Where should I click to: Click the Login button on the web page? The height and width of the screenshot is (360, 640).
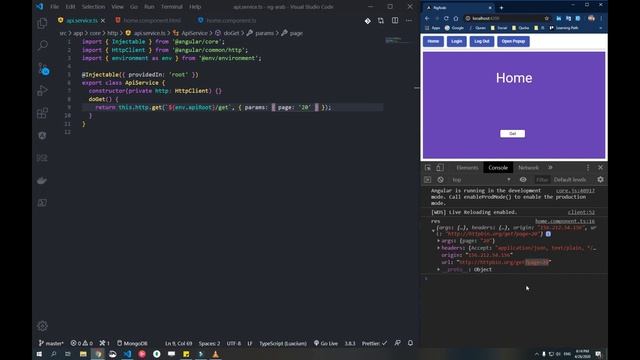456,41
